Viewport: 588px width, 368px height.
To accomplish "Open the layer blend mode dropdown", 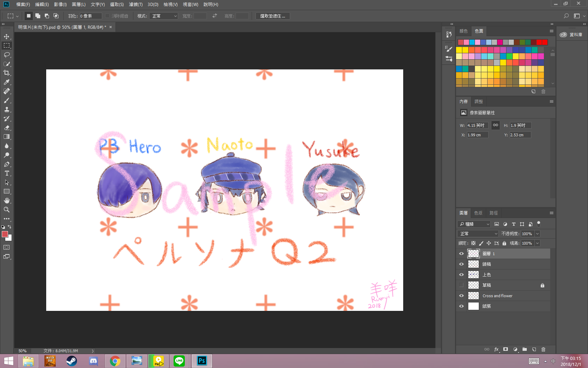I will tap(478, 234).
